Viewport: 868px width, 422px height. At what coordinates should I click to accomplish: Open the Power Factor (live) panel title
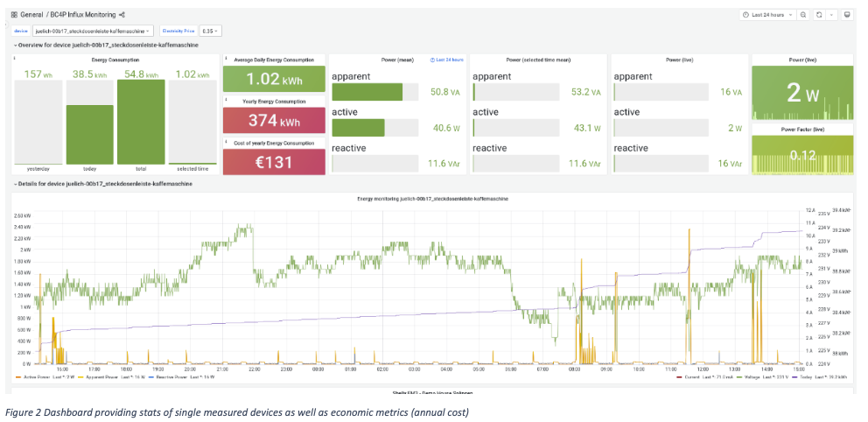tap(802, 129)
